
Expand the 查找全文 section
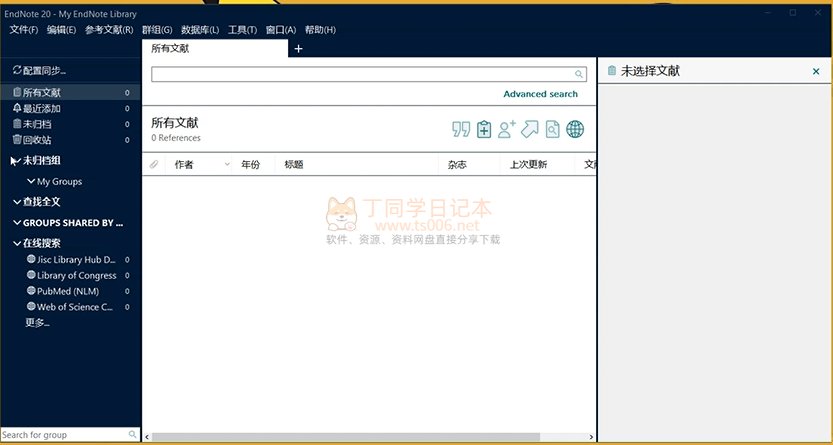(x=17, y=202)
